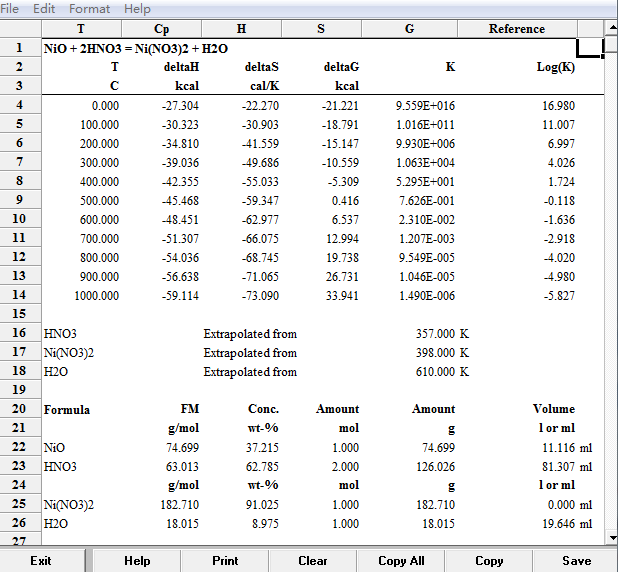This screenshot has width=618, height=572.
Task: Select row header 9
Action: pyautogui.click(x=20, y=200)
